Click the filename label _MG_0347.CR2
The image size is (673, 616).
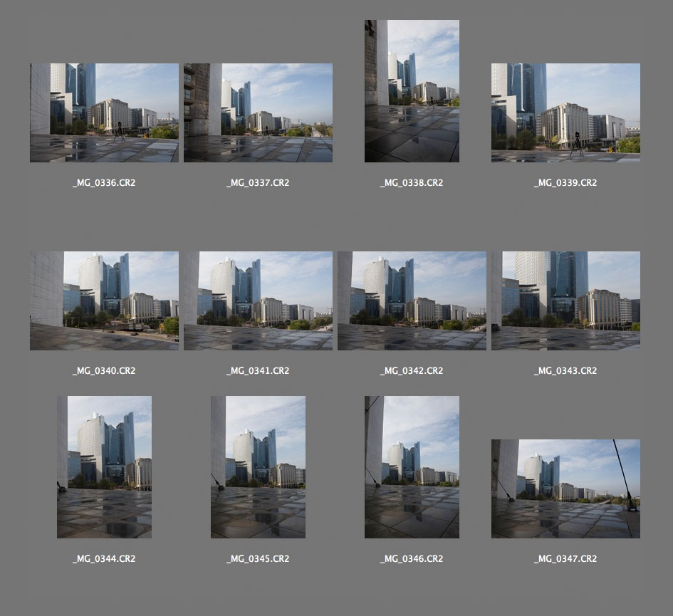(x=565, y=559)
